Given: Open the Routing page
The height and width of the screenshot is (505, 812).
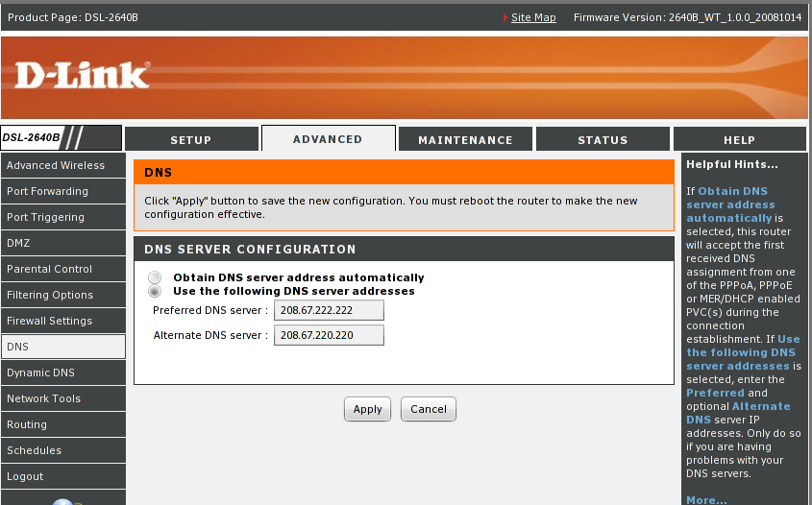Looking at the screenshot, I should click(63, 424).
